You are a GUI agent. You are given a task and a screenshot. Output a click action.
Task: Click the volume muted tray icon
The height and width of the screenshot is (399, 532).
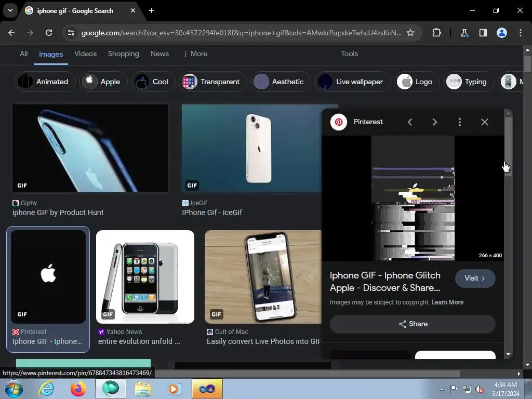coord(480,389)
